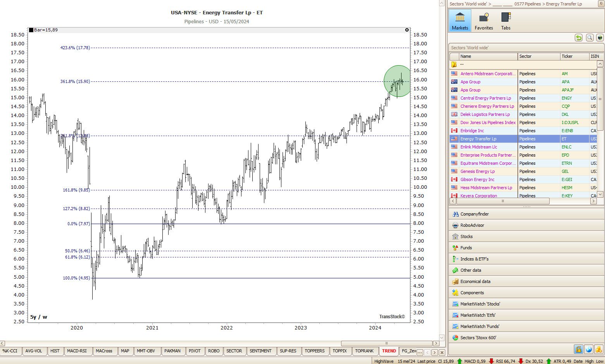
Task: Switch to the SENTIMENT tab
Action: pos(260,351)
